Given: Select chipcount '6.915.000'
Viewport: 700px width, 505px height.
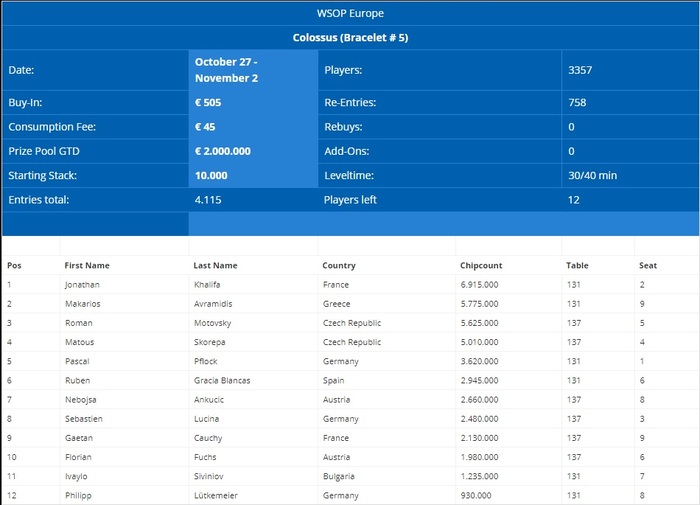Looking at the screenshot, I should click(x=479, y=285).
